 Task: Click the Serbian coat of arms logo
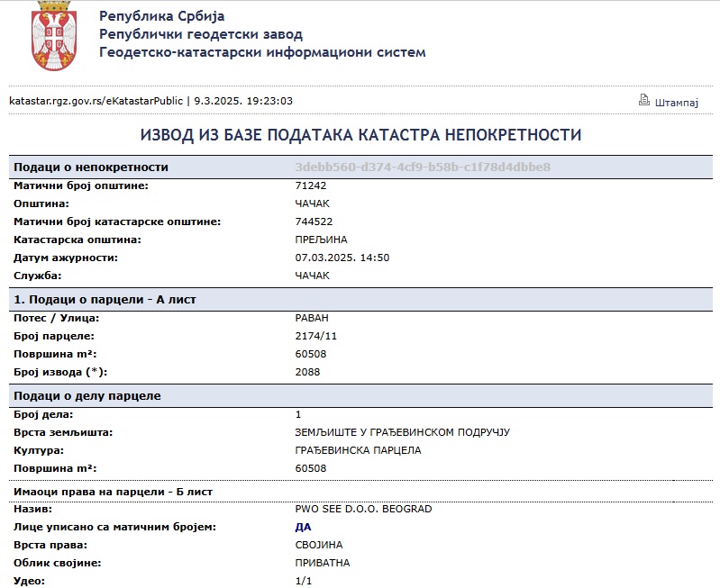coord(54,36)
